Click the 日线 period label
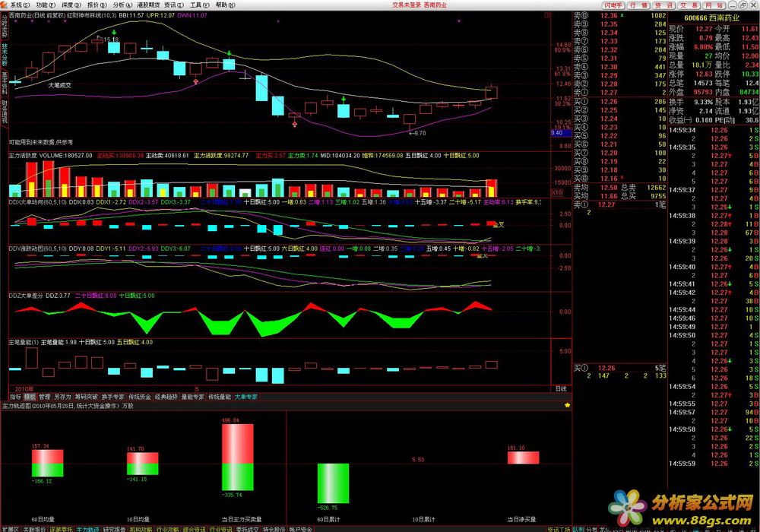This screenshot has width=760, height=532. pyautogui.click(x=561, y=388)
